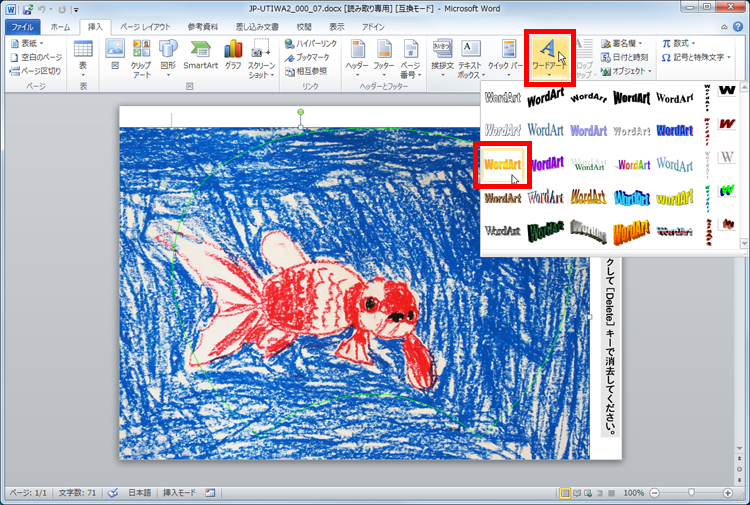Expand the shapes (図形) dropdown
The width and height of the screenshot is (750, 505).
168,58
